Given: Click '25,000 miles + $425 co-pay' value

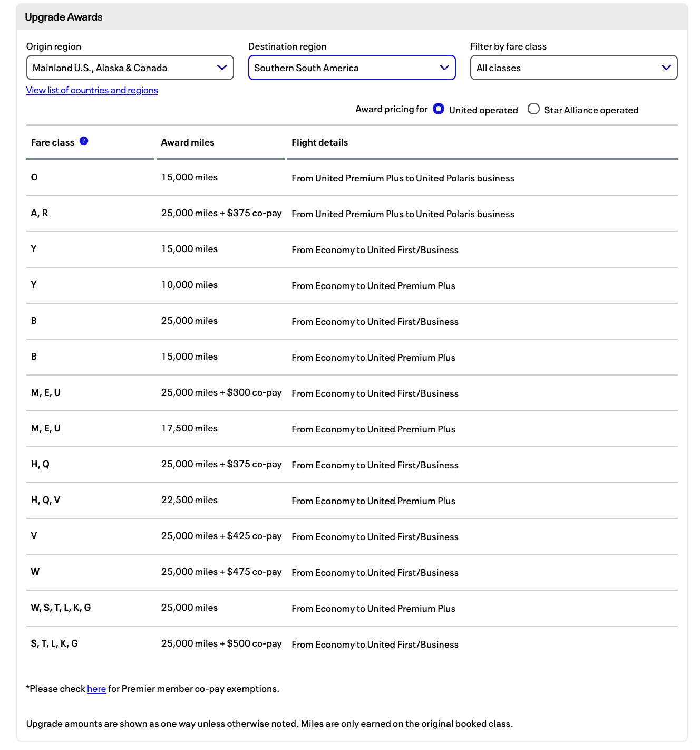Looking at the screenshot, I should [x=221, y=536].
